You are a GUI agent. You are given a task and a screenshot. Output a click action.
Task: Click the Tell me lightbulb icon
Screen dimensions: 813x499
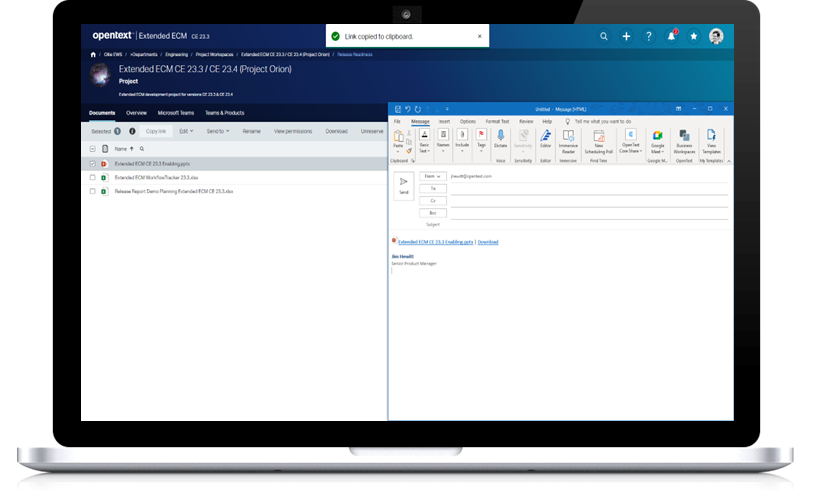click(567, 121)
